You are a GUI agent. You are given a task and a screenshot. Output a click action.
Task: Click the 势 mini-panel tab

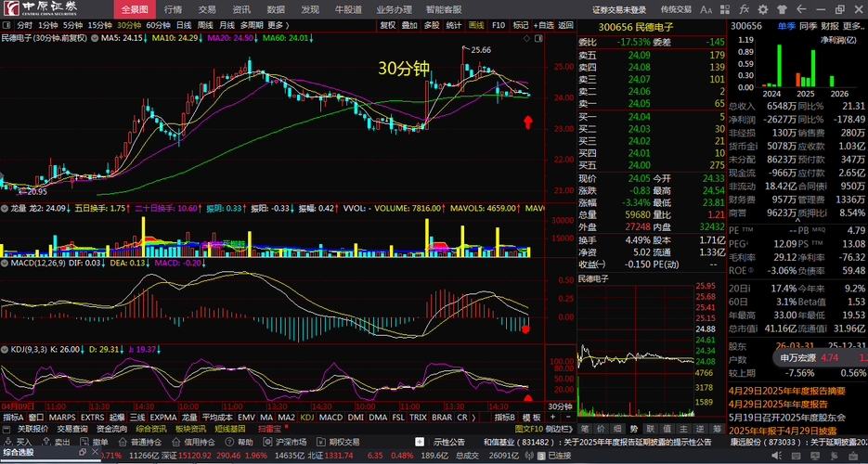(x=634, y=429)
